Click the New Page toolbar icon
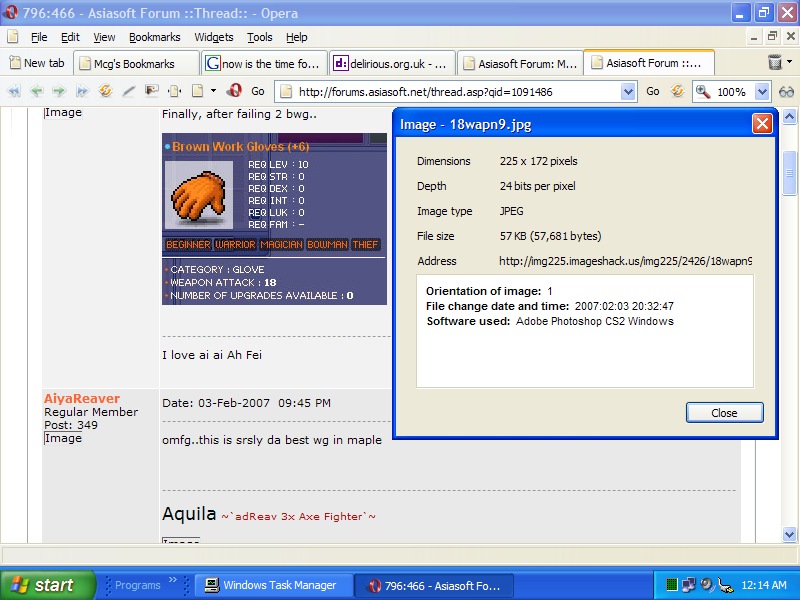The image size is (800, 600). click(198, 91)
